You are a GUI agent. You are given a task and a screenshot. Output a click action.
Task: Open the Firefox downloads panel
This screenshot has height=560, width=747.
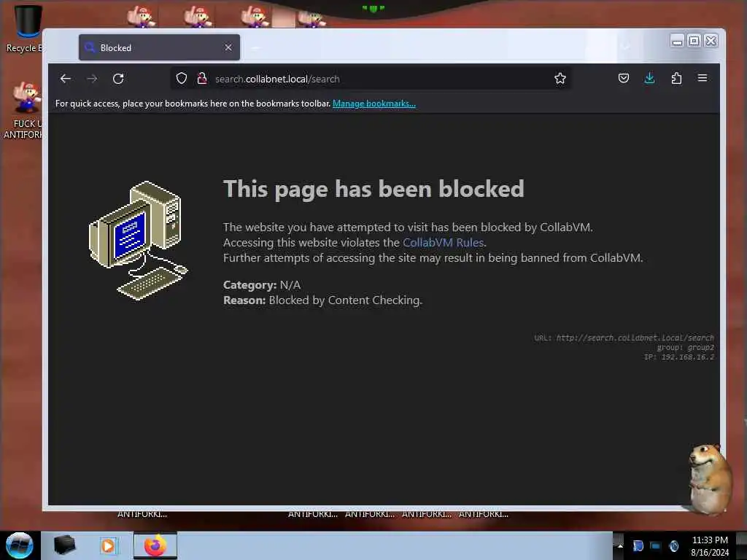649,78
